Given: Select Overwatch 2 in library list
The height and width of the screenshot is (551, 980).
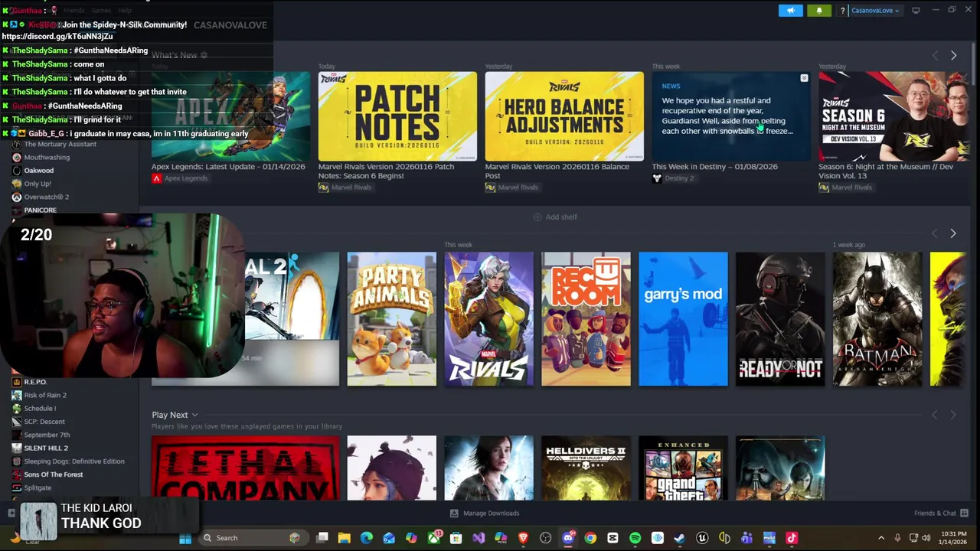Looking at the screenshot, I should pos(47,197).
